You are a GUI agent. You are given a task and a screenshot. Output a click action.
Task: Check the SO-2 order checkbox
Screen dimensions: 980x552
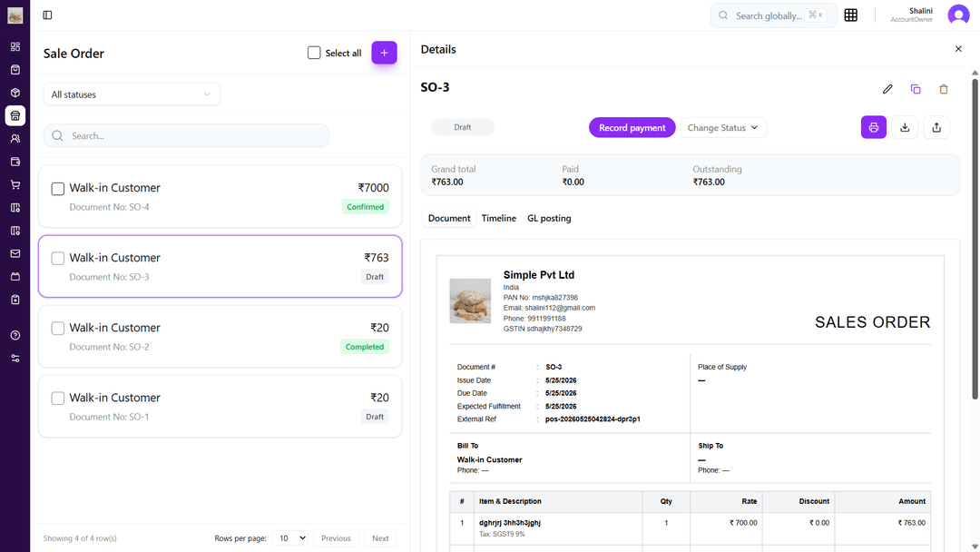57,328
